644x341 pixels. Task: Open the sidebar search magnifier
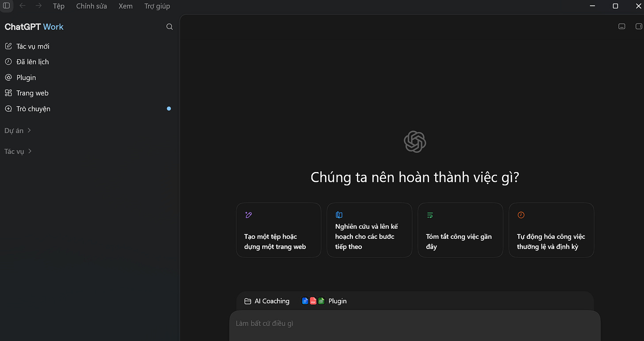pos(169,27)
